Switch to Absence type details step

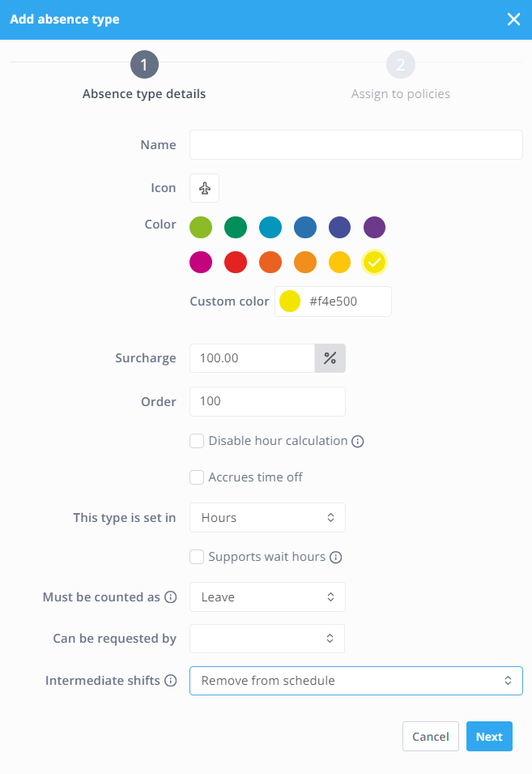click(144, 94)
